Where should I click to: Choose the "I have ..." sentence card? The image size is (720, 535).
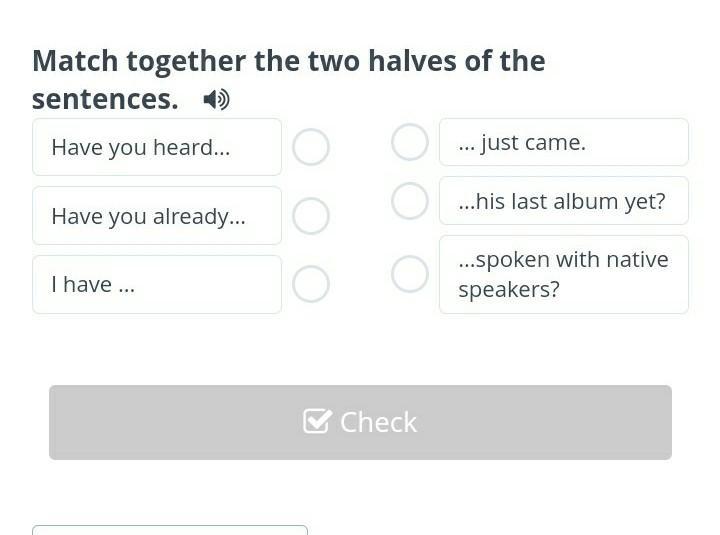point(157,284)
